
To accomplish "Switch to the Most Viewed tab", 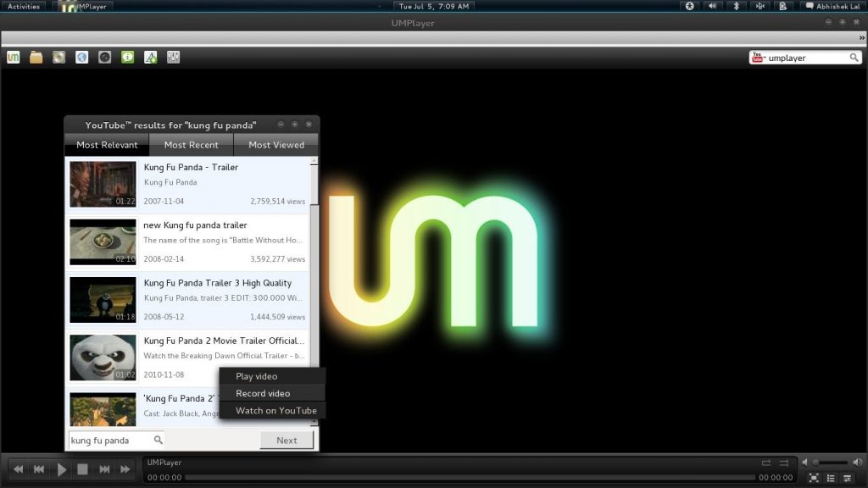I will click(276, 144).
